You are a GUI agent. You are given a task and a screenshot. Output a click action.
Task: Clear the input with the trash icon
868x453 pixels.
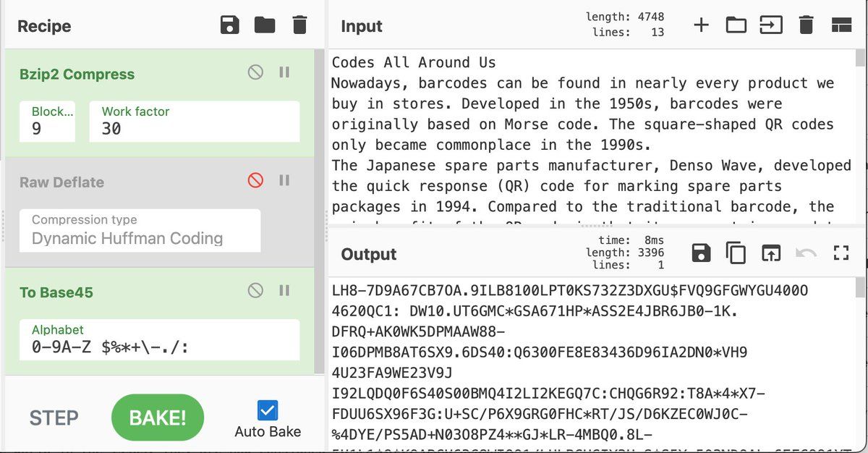[806, 25]
